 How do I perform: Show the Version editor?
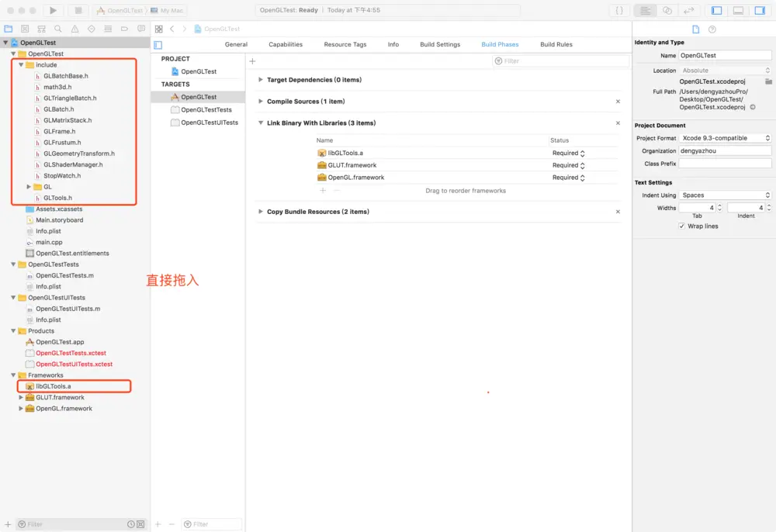coord(688,10)
